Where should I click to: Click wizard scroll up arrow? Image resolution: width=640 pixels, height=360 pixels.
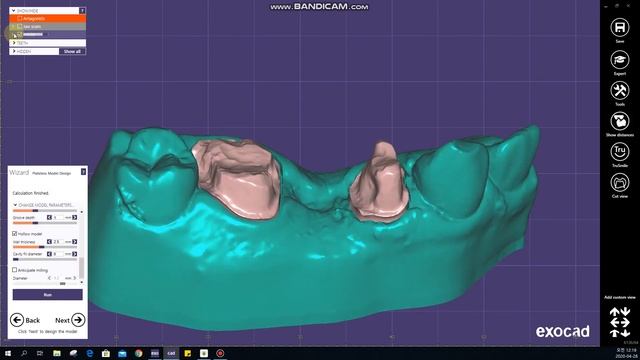82,212
